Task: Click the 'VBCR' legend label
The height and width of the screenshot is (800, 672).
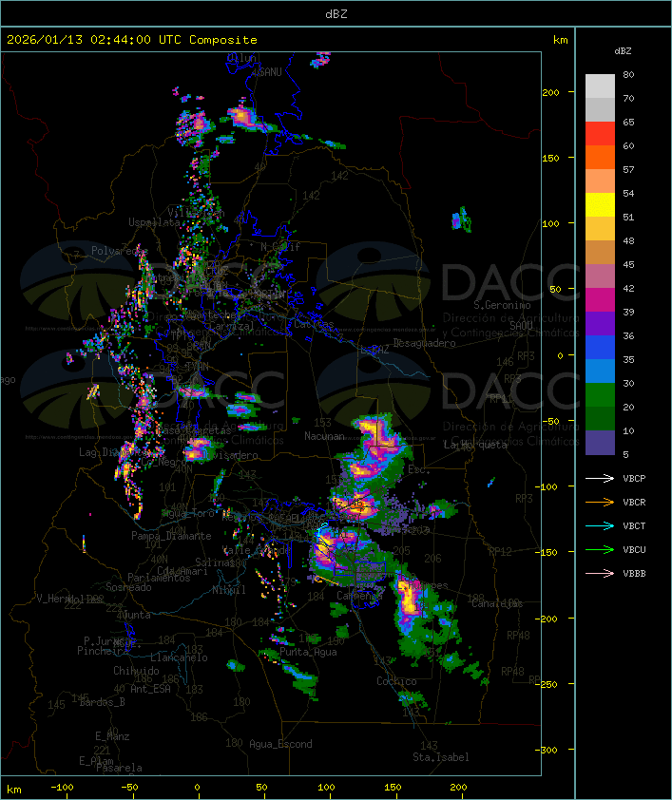Action: (634, 502)
